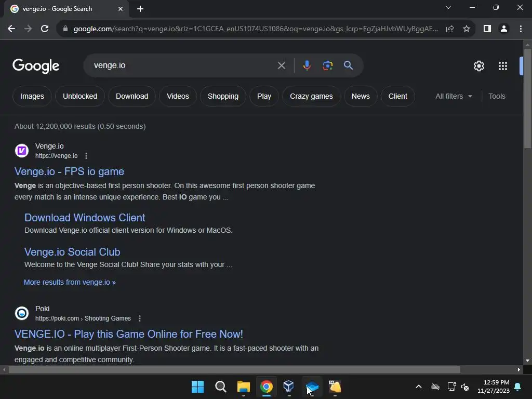Click the scroll down arrow at the bottom of the scrollbar

pos(528,361)
